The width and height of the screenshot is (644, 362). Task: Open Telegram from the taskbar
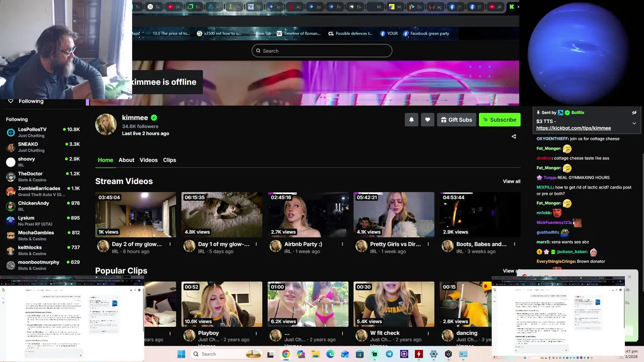(x=389, y=354)
